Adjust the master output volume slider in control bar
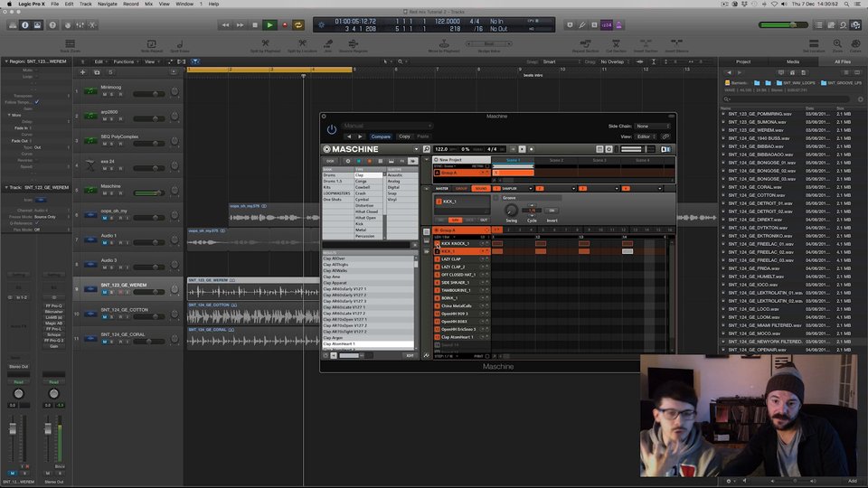The height and width of the screenshot is (488, 868). (x=783, y=25)
